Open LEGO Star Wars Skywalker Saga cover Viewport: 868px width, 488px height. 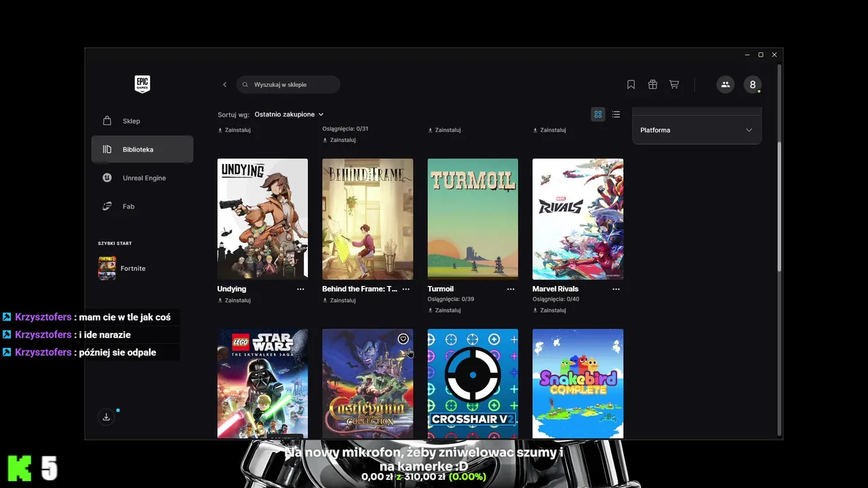tap(262, 384)
